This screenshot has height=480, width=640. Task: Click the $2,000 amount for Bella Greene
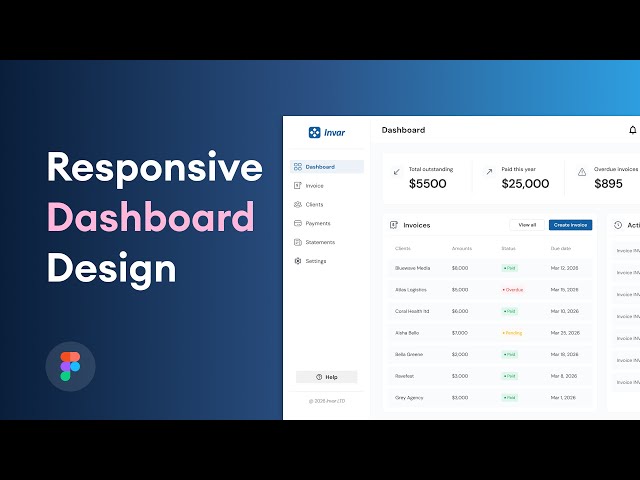tap(460, 354)
